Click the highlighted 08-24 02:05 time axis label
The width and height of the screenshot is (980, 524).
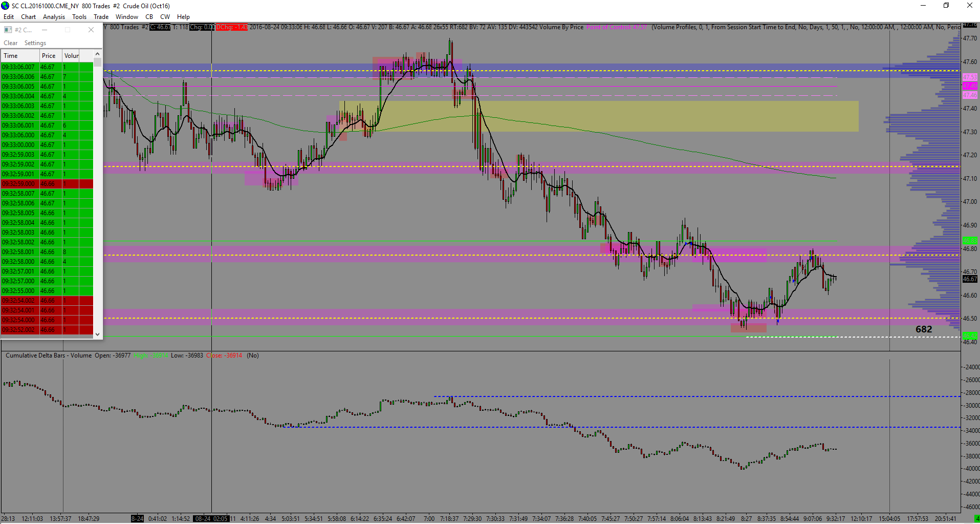coord(211,519)
